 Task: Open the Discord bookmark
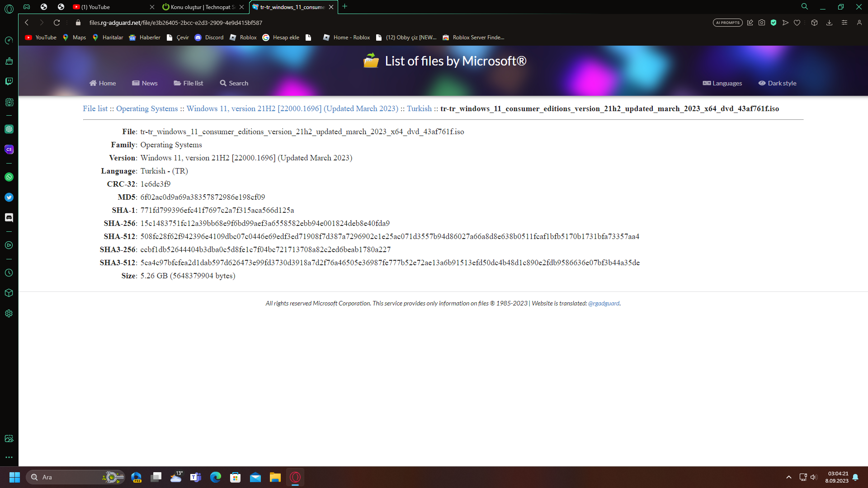(x=209, y=38)
